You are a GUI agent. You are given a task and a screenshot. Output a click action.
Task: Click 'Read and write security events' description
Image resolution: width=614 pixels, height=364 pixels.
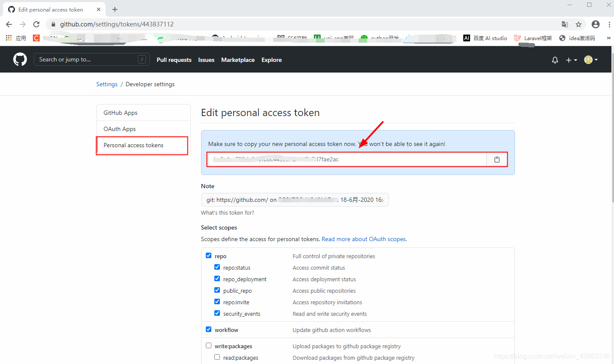tap(330, 314)
